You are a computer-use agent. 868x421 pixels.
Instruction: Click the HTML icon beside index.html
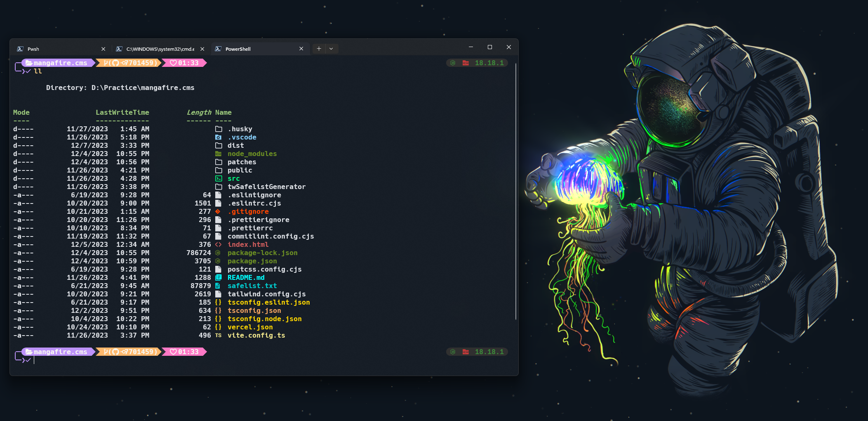tap(219, 245)
